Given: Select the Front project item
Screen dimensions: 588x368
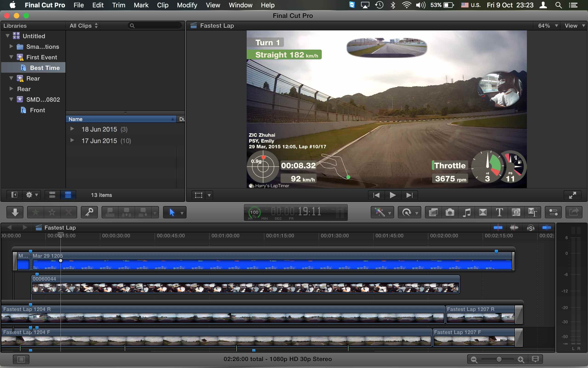Looking at the screenshot, I should (33, 110).
